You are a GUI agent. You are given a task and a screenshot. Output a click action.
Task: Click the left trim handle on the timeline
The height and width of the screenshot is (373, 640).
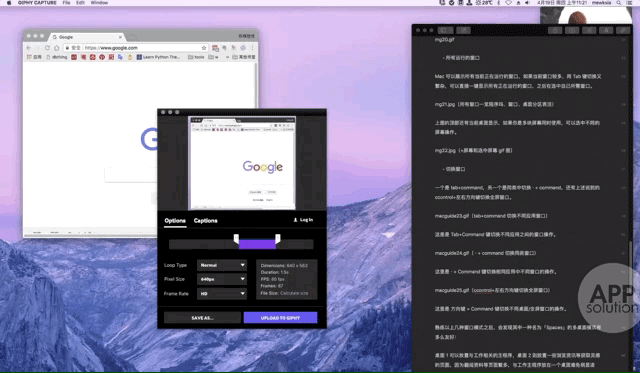click(236, 238)
